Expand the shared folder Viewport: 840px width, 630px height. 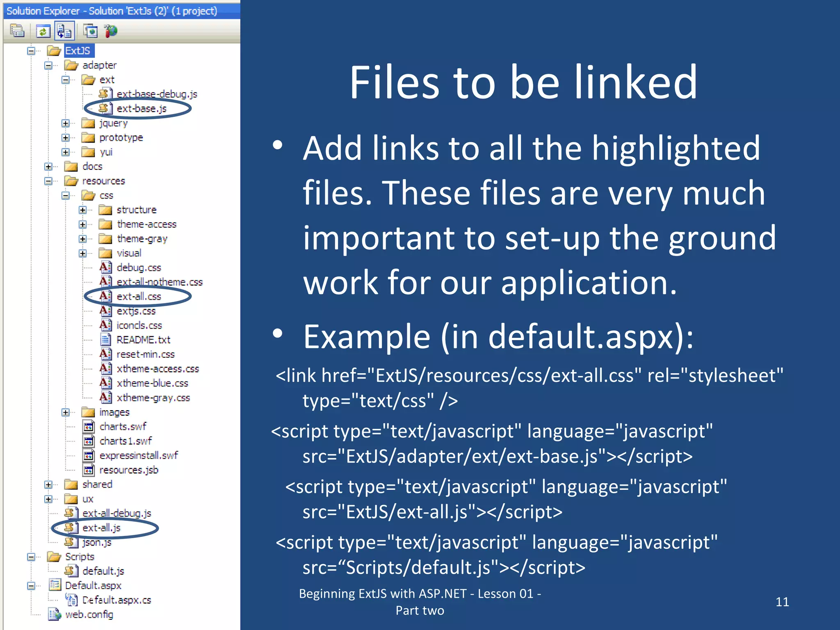coord(48,484)
